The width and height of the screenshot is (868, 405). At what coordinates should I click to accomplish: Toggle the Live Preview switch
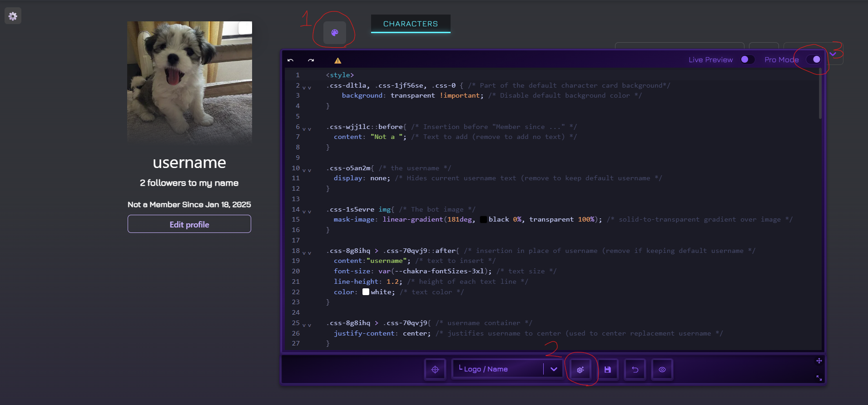point(747,59)
